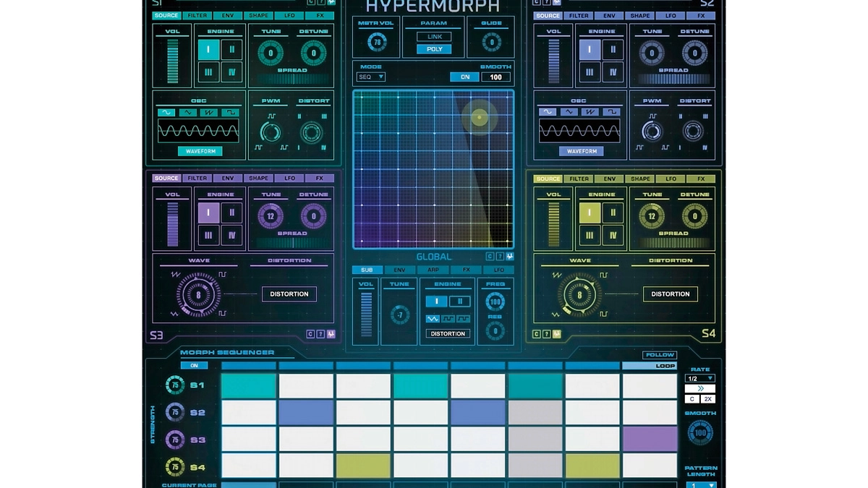Open the S2 ENV tab

[610, 15]
